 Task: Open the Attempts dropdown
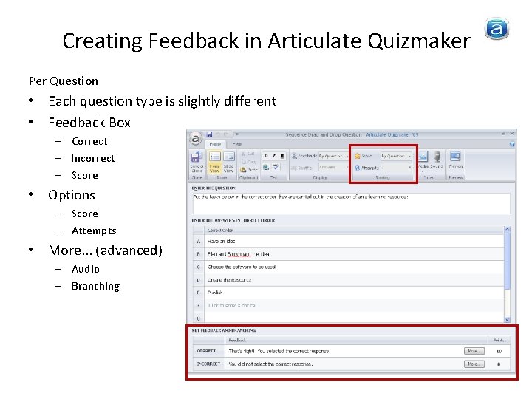396,168
